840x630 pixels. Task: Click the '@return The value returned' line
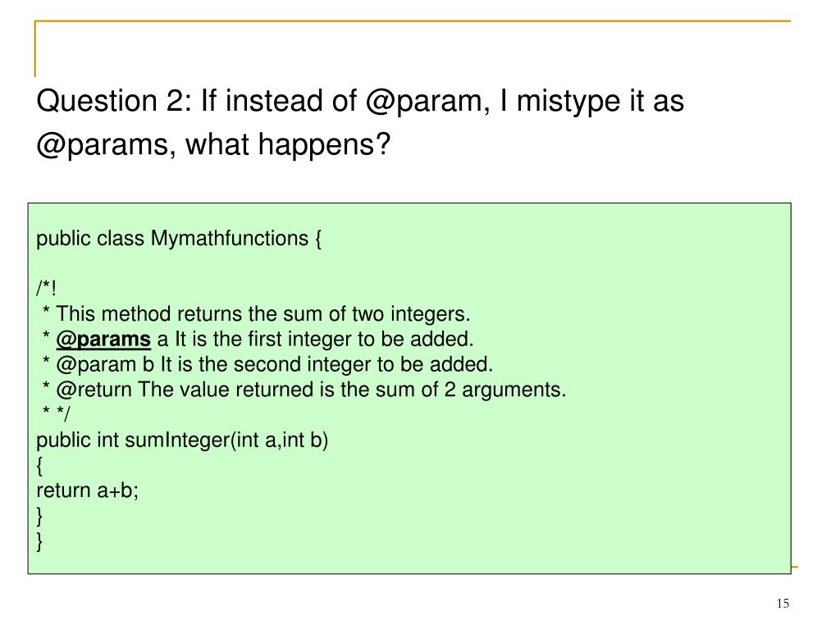(304, 390)
